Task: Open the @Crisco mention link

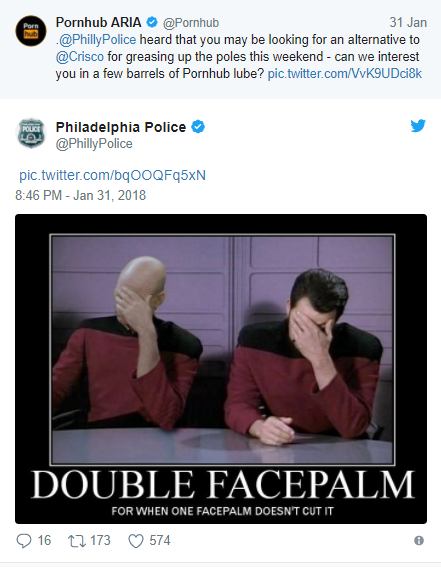Action: click(x=80, y=57)
